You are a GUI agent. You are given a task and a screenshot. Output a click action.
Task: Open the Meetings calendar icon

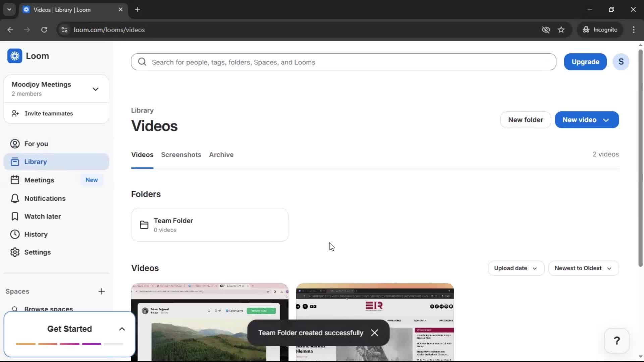15,180
